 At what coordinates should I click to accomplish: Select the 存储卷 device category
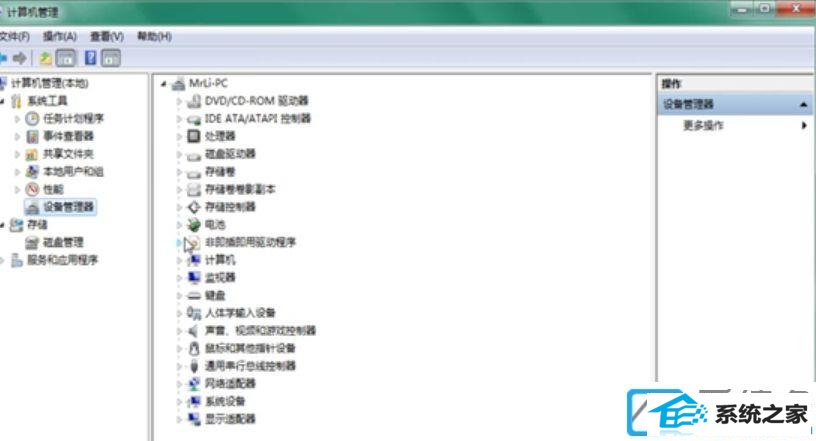pyautogui.click(x=220, y=171)
